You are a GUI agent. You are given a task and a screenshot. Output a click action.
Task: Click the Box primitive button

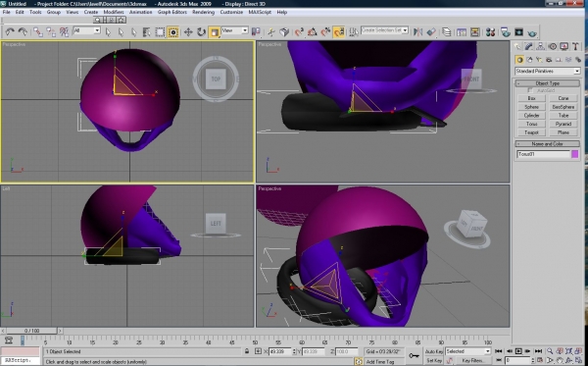[x=531, y=98]
